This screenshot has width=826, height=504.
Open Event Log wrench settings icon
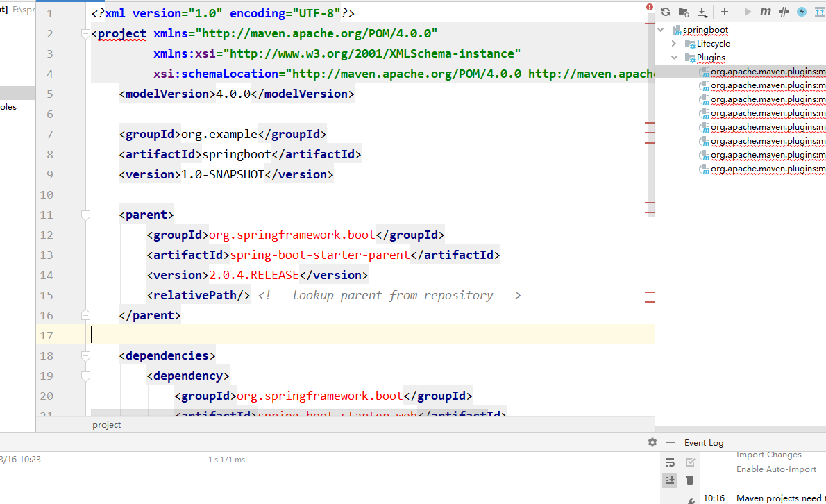(691, 500)
